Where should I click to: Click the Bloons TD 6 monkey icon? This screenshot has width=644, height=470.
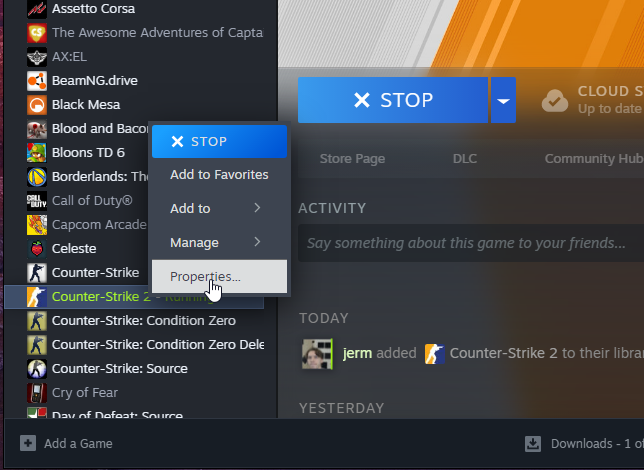[x=37, y=153]
